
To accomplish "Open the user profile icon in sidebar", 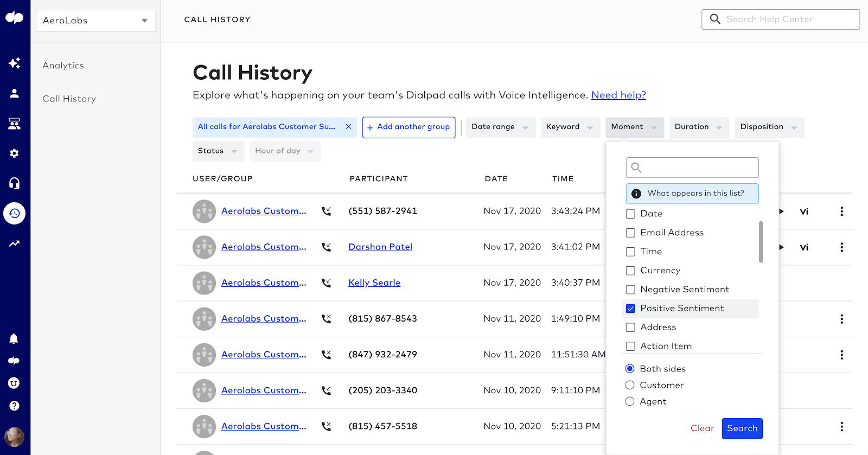I will click(15, 93).
